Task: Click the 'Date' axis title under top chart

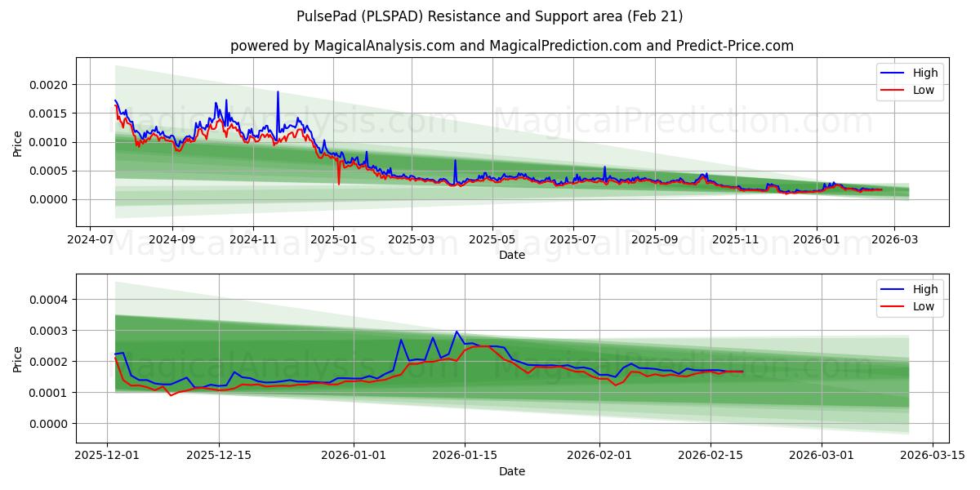Action: (x=512, y=255)
